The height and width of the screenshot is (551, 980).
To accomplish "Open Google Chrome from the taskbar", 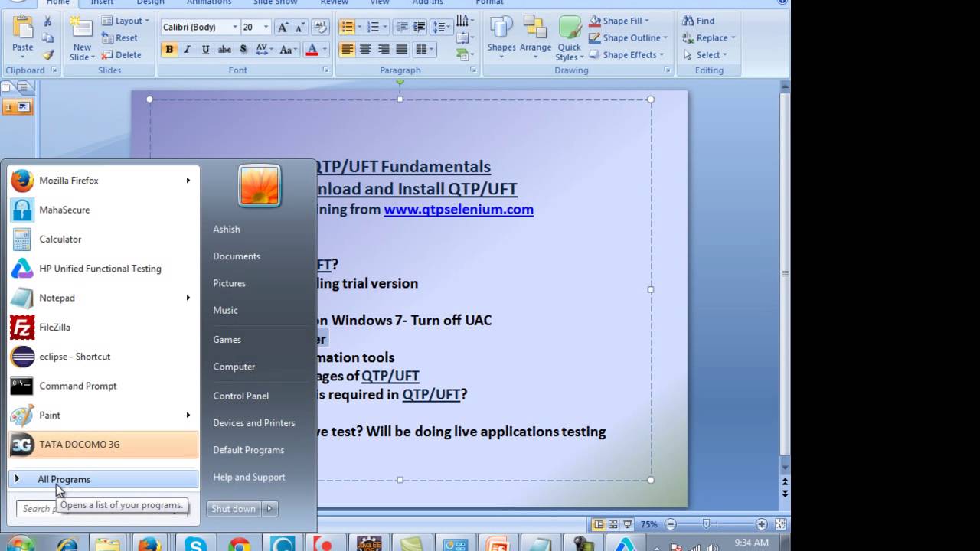I will (239, 544).
